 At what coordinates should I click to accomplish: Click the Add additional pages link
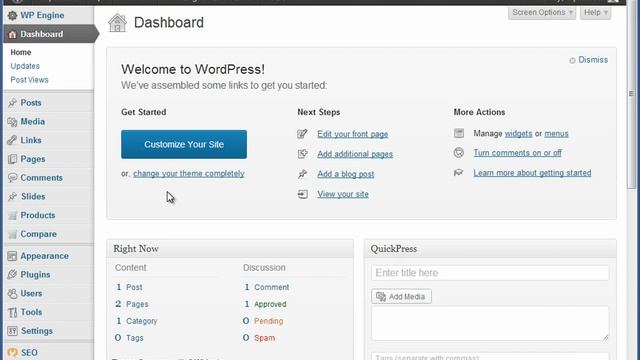[355, 154]
